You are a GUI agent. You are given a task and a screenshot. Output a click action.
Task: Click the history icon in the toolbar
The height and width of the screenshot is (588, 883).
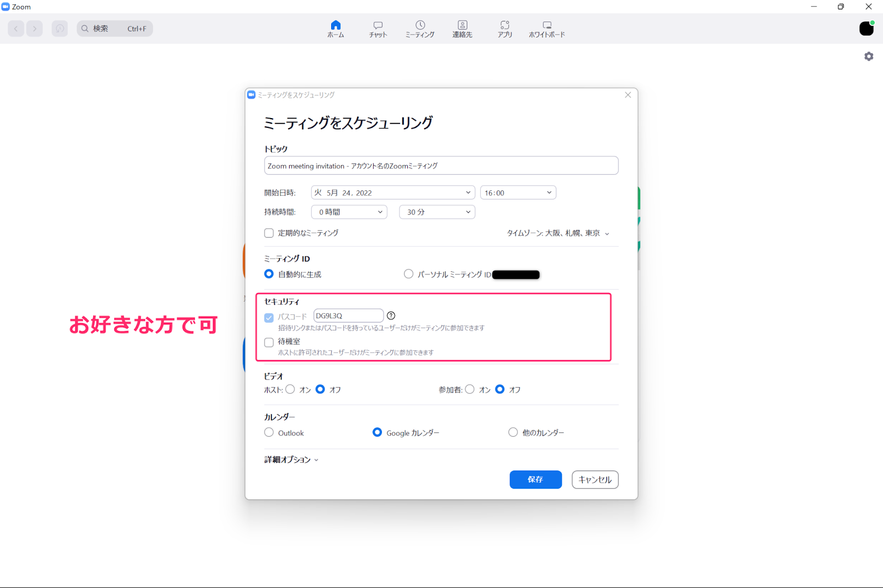[x=60, y=29]
